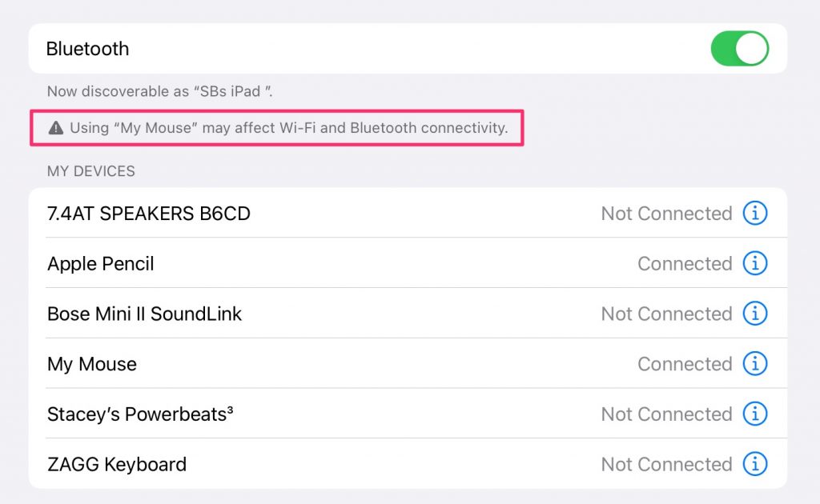Click the MY DEVICES section header
The width and height of the screenshot is (820, 504).
coord(91,171)
